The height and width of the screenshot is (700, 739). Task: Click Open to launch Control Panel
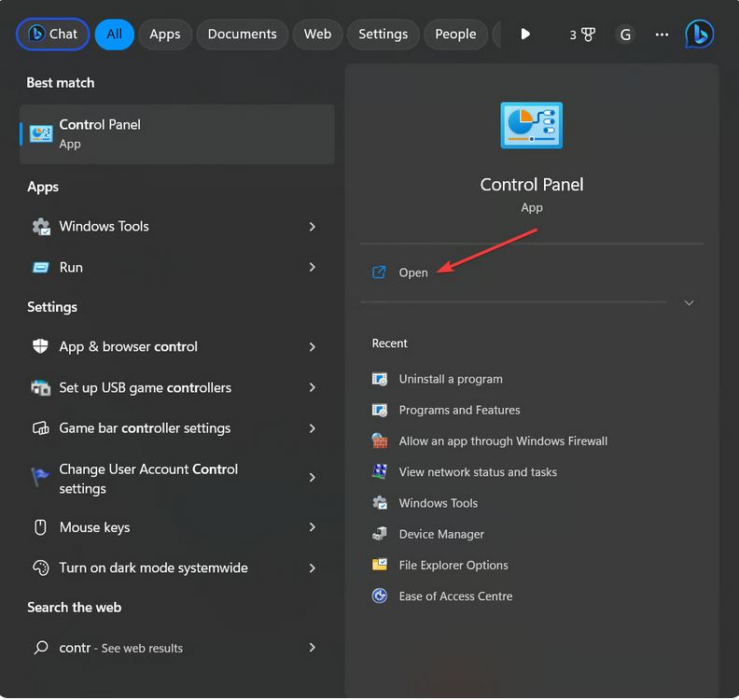point(413,273)
